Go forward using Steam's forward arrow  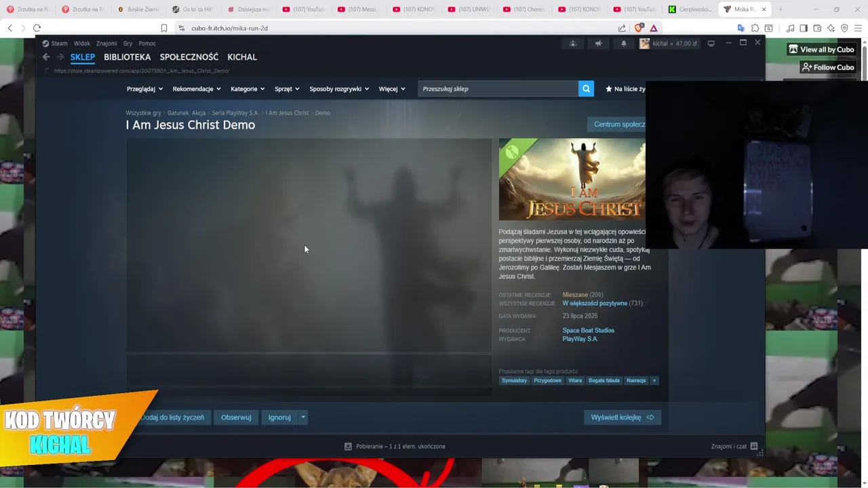point(60,57)
